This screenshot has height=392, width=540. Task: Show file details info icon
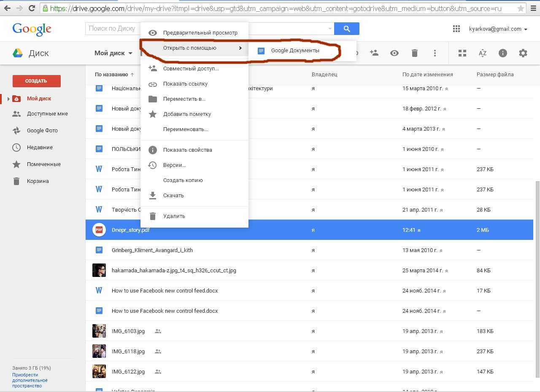click(503, 53)
